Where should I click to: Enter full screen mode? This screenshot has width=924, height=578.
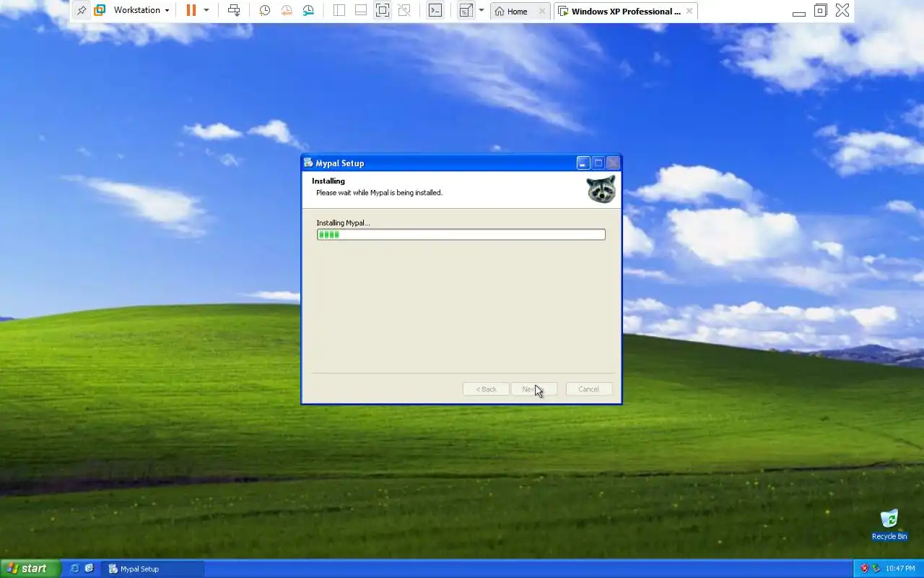click(x=382, y=11)
